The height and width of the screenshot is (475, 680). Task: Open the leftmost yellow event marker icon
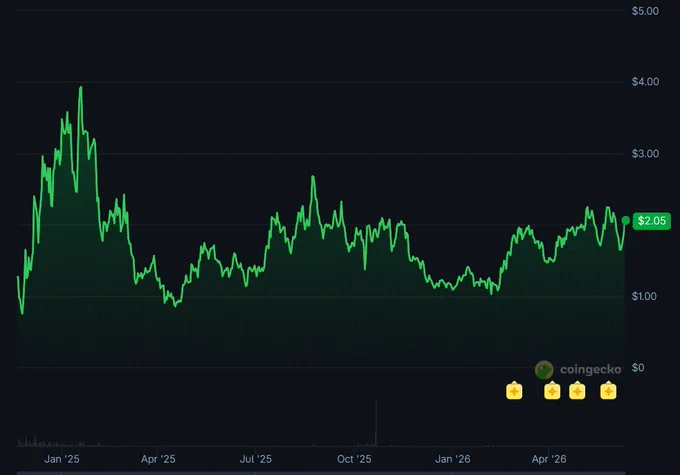(x=514, y=390)
